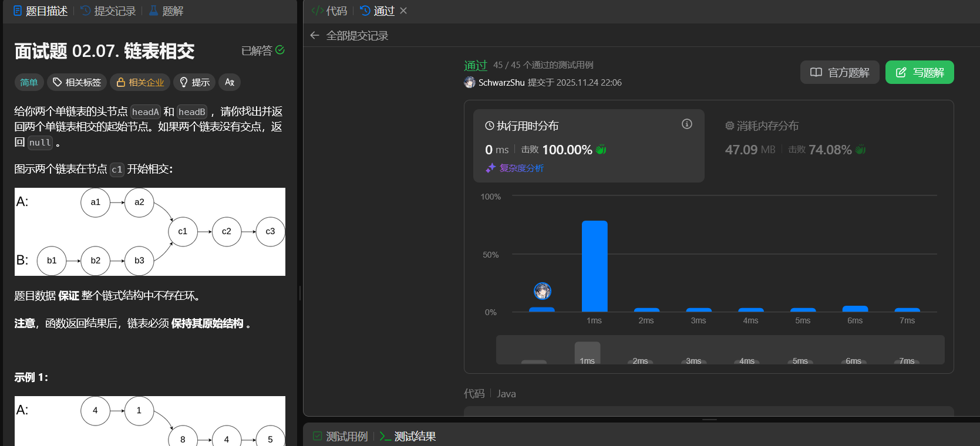The width and height of the screenshot is (980, 446).
Task: Close the 通过 submission tab
Action: pyautogui.click(x=403, y=11)
